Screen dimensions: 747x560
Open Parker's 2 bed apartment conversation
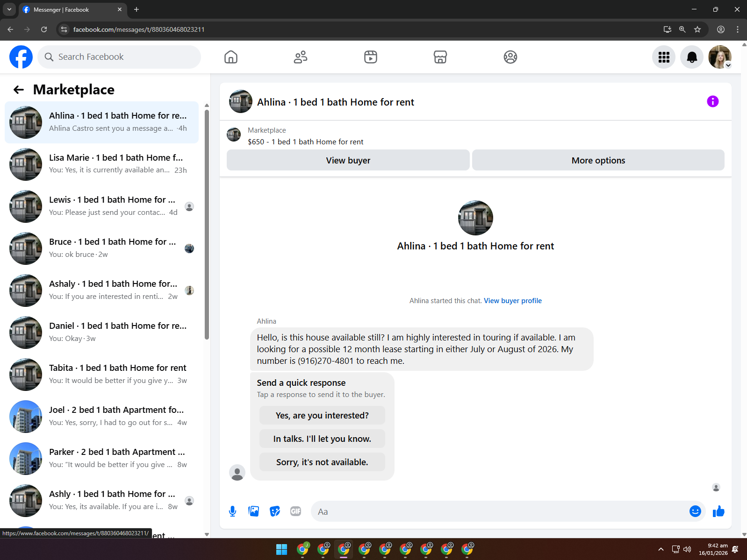tap(101, 459)
